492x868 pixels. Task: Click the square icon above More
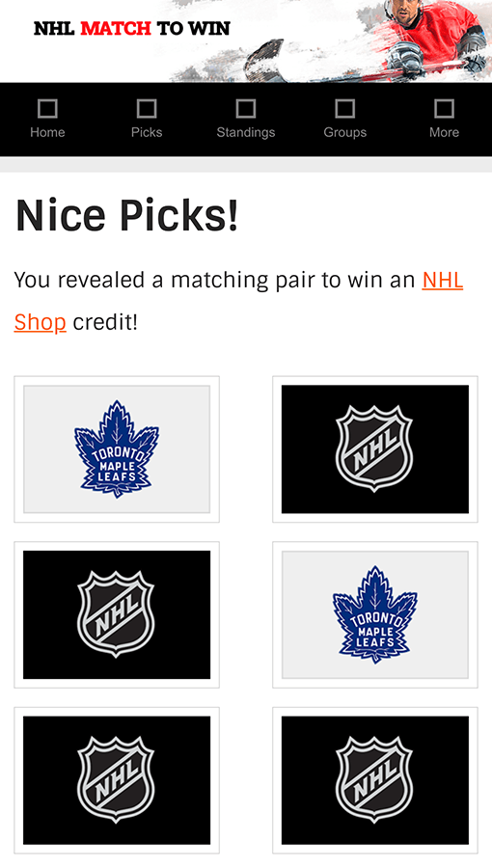(x=444, y=108)
